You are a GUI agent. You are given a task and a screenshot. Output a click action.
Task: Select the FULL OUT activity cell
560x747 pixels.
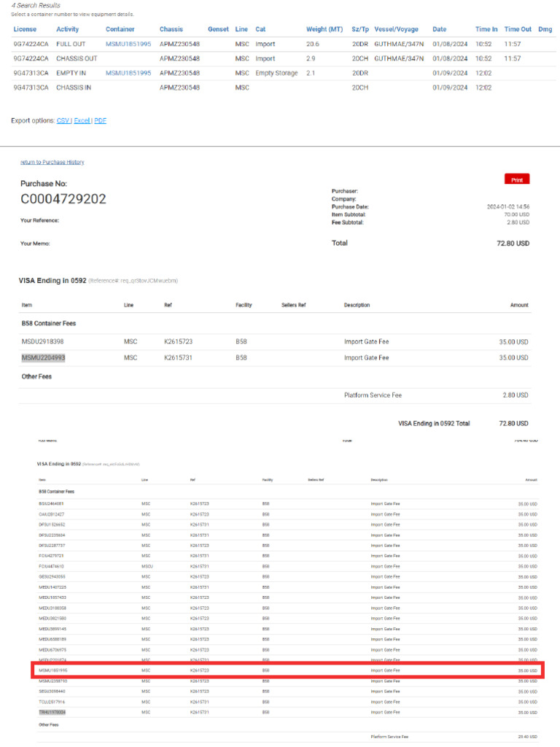71,44
